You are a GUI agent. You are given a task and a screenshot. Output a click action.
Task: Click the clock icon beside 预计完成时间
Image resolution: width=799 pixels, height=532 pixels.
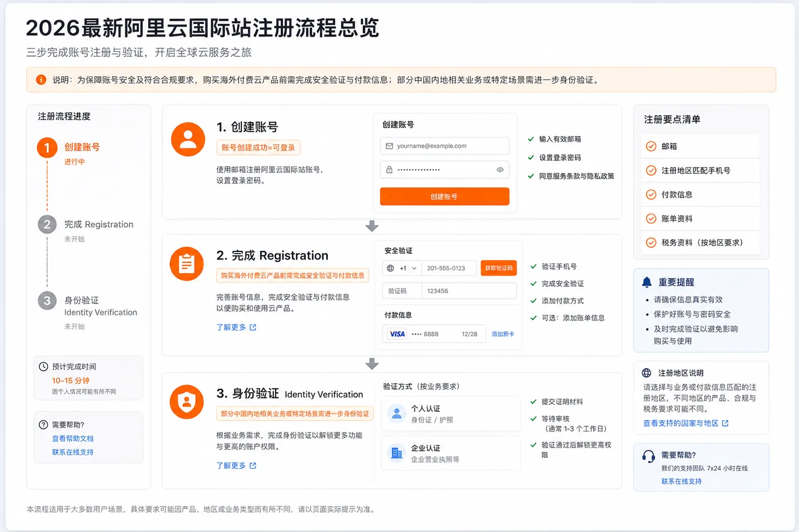click(x=43, y=367)
